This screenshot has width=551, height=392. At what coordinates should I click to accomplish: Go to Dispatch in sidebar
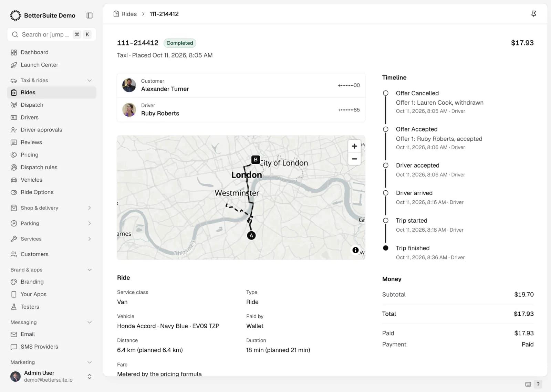click(52, 105)
